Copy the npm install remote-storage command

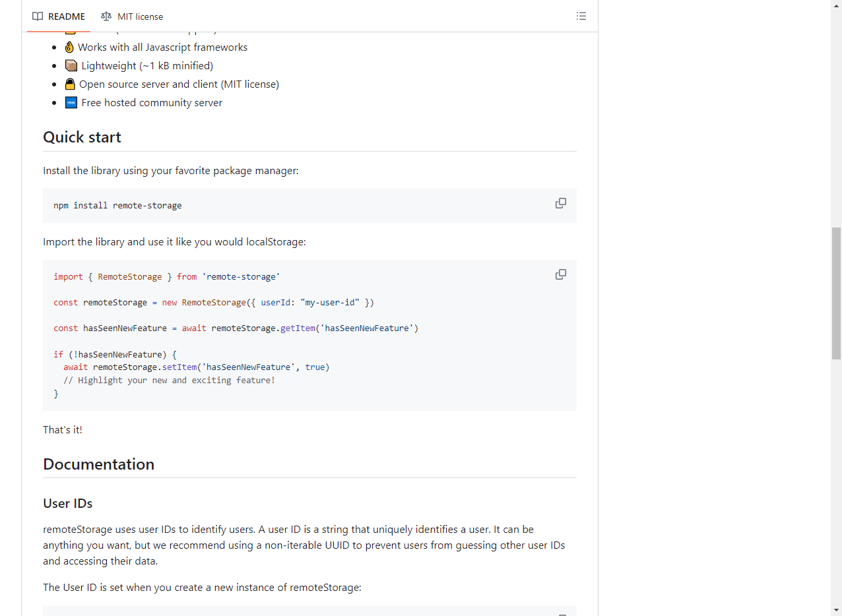pos(560,204)
